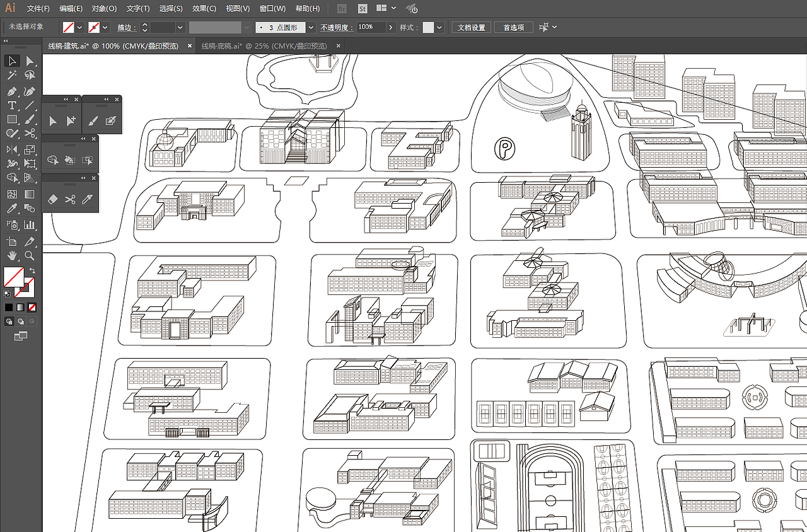
Task: Pick the Knife tool in floating panel
Action: click(x=88, y=199)
